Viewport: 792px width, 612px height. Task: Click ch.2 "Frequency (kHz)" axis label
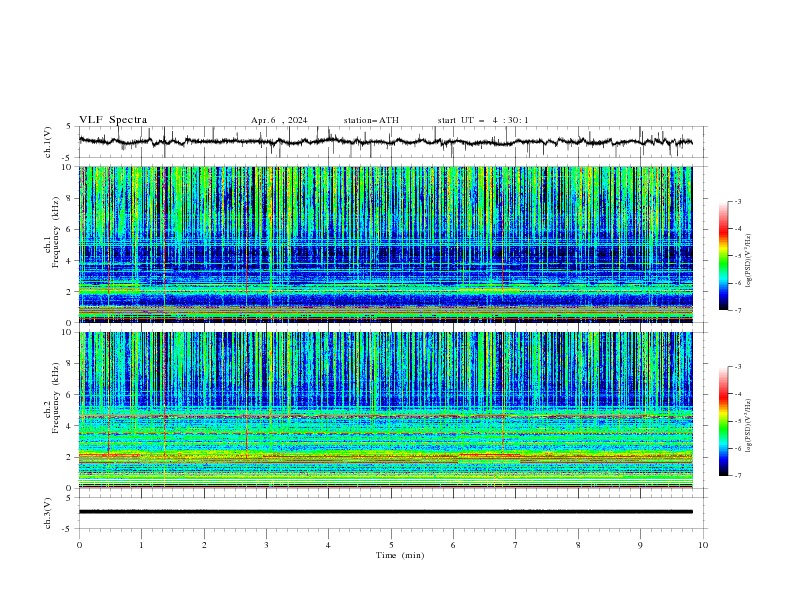click(x=56, y=398)
